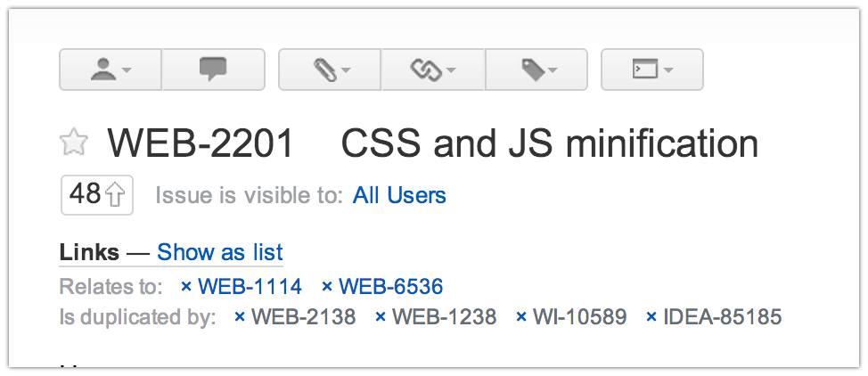Click the All Users visibility link
This screenshot has height=376, width=868.
tap(399, 195)
